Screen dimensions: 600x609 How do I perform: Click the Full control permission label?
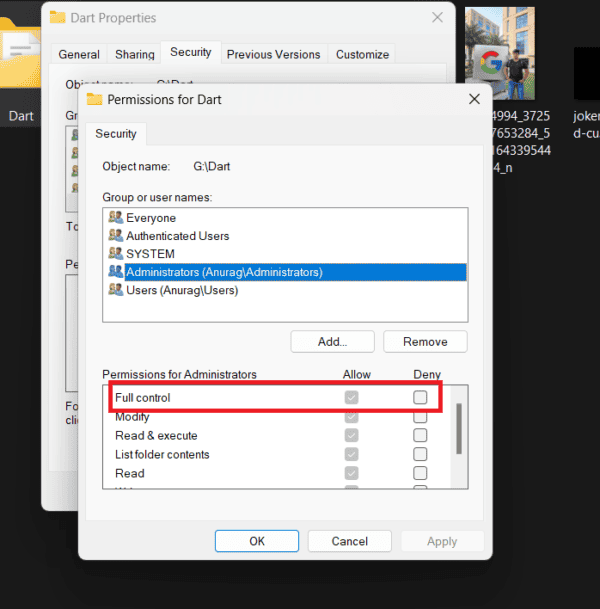(x=143, y=398)
